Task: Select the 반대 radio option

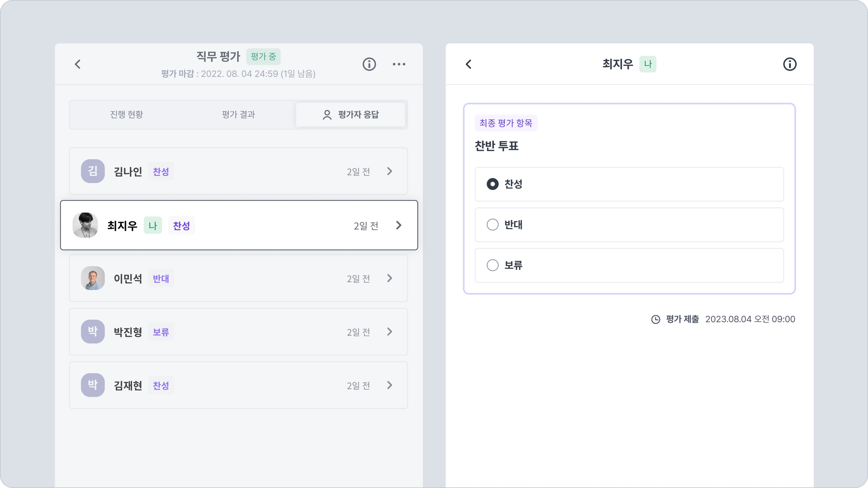Action: pyautogui.click(x=493, y=225)
